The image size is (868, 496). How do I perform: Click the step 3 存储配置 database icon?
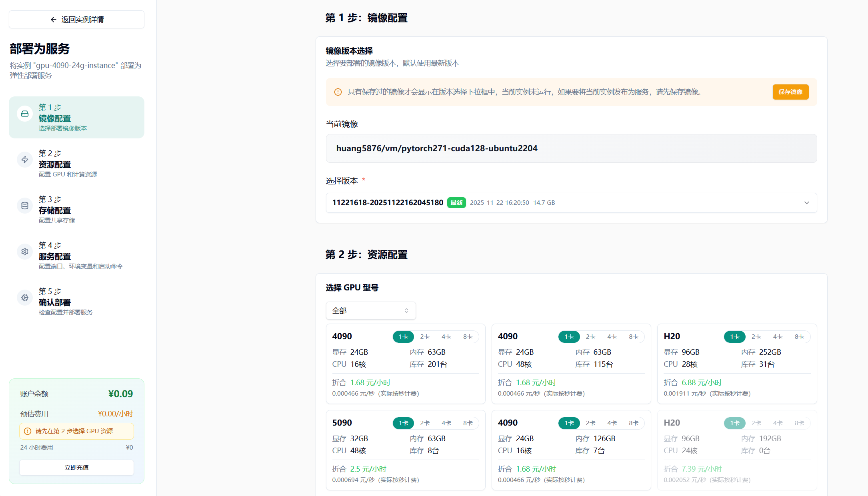click(x=25, y=206)
